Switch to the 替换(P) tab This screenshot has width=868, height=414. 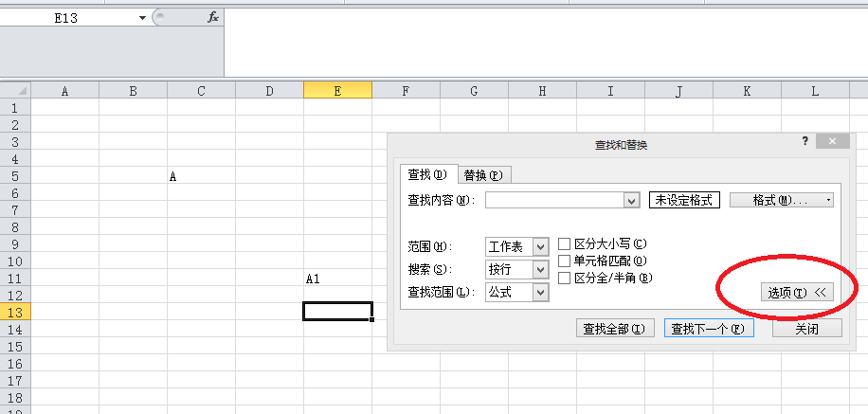coord(483,175)
